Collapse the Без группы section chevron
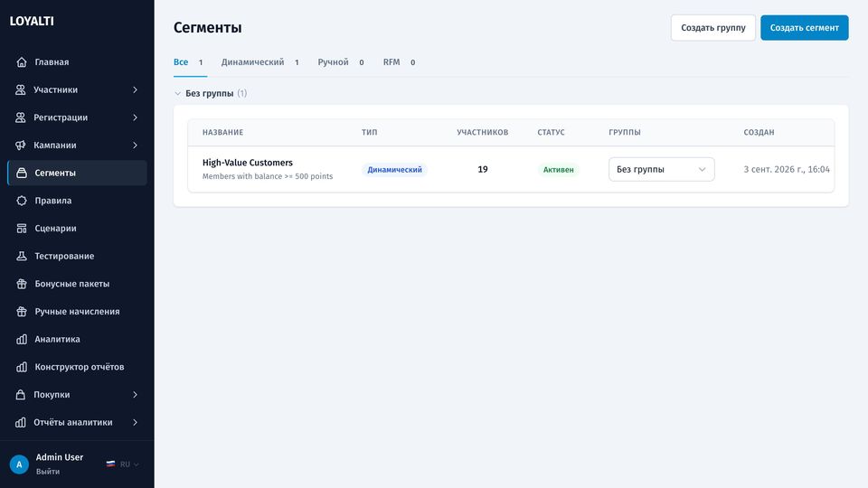This screenshot has width=868, height=488. pos(178,93)
